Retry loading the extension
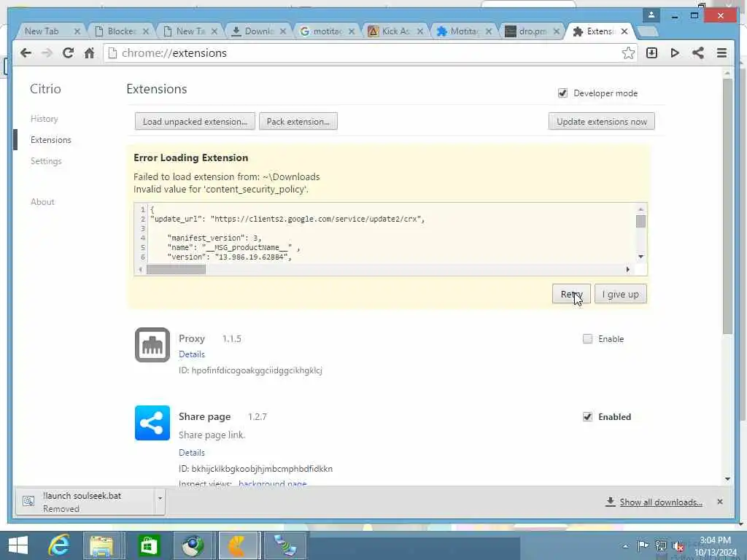The height and width of the screenshot is (560, 747). coord(572,295)
